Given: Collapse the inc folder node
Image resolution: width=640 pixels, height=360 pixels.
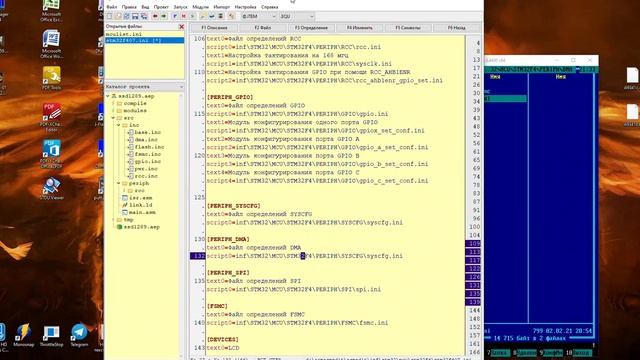Looking at the screenshot, I should tap(119, 125).
